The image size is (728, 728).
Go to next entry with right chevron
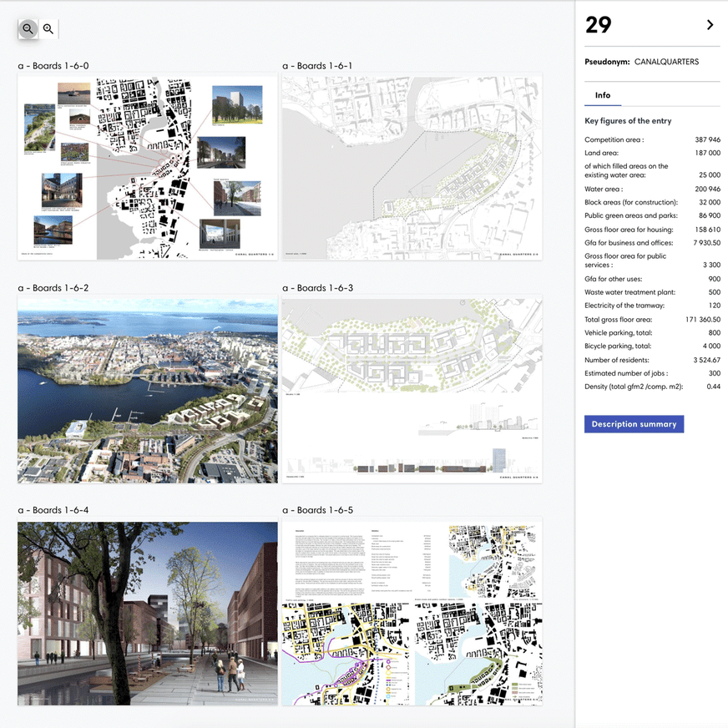pos(710,25)
